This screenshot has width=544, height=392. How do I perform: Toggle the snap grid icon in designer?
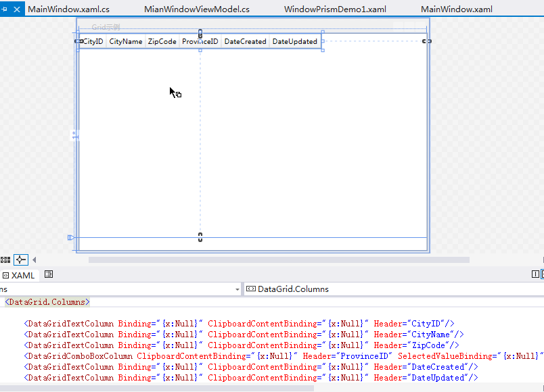[5, 260]
